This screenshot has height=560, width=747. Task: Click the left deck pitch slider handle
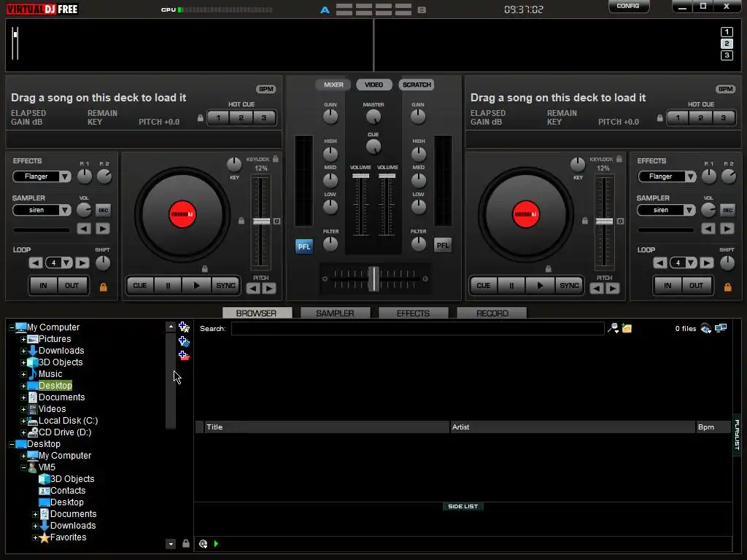[x=261, y=222]
